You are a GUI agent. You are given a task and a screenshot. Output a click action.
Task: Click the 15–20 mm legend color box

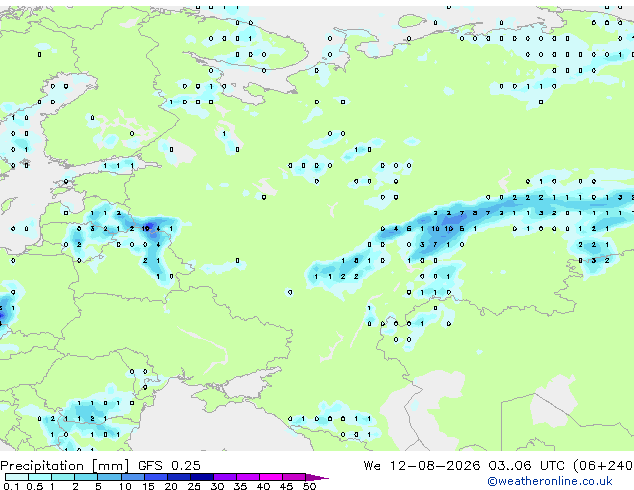155,477
